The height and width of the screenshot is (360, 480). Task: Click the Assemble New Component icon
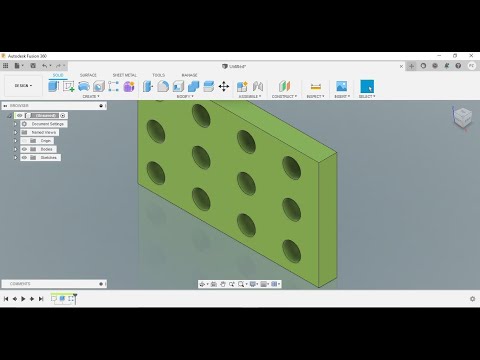click(242, 86)
